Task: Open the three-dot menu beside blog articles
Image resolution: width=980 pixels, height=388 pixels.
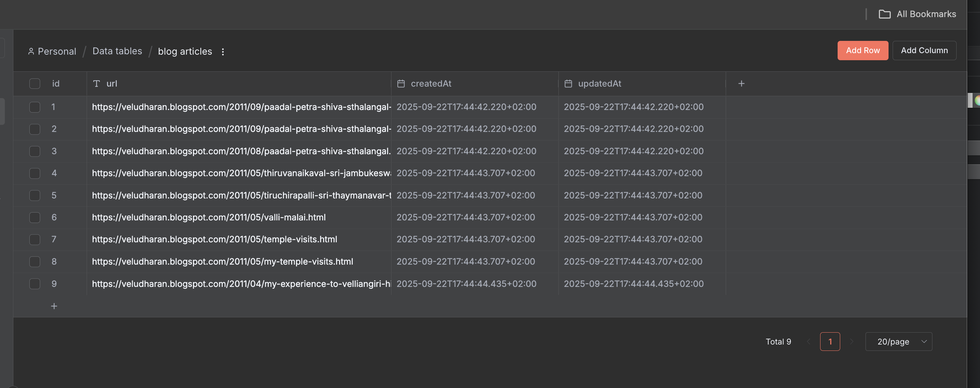Action: tap(223, 52)
